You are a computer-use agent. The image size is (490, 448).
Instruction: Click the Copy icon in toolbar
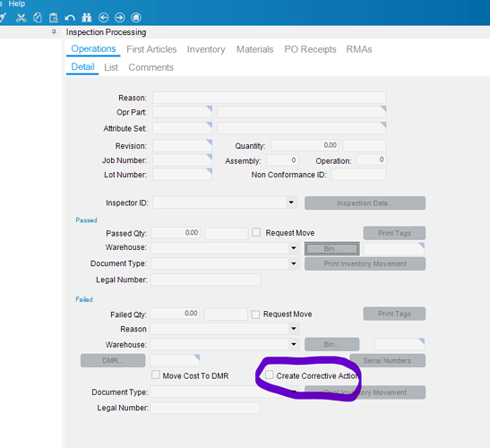38,18
